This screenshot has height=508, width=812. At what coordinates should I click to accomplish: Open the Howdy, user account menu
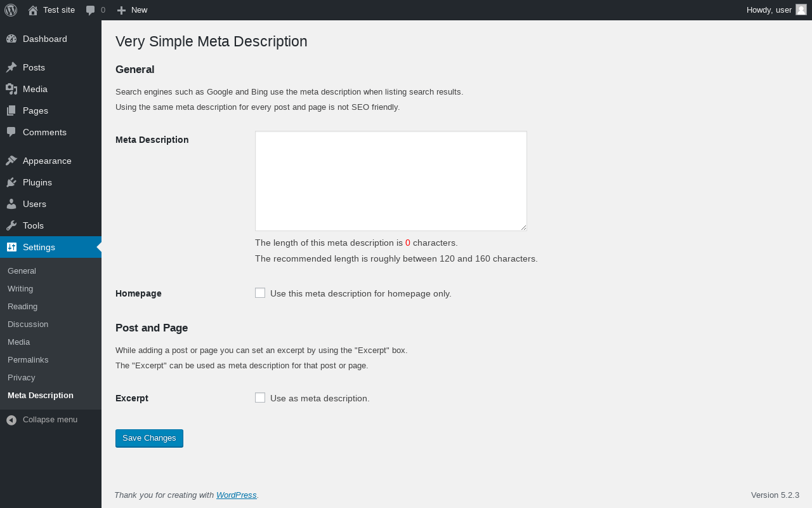click(x=769, y=10)
